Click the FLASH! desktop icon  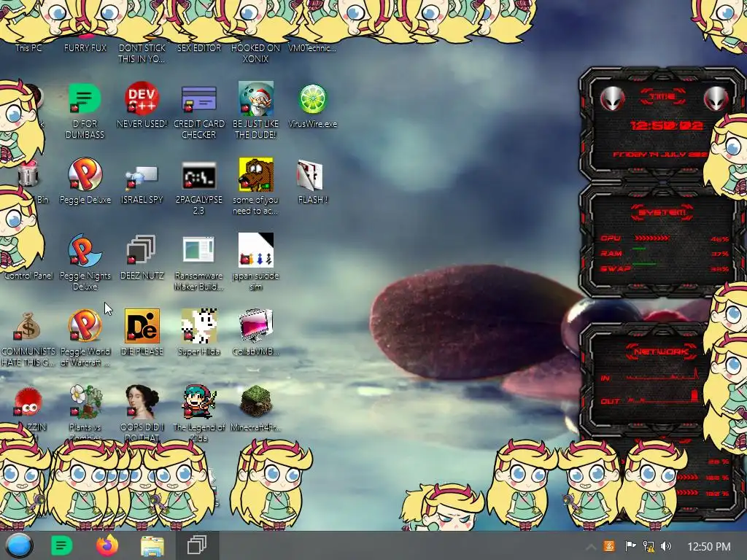[x=310, y=175]
